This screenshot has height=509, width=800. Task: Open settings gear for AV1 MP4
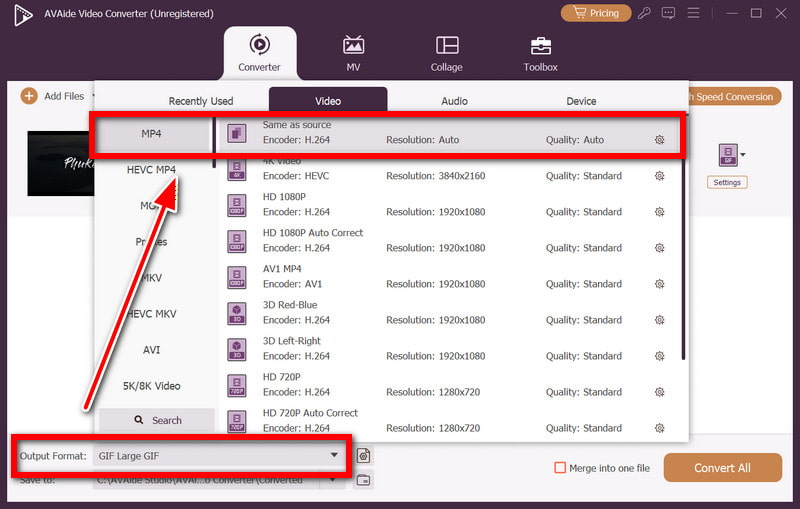pos(659,284)
